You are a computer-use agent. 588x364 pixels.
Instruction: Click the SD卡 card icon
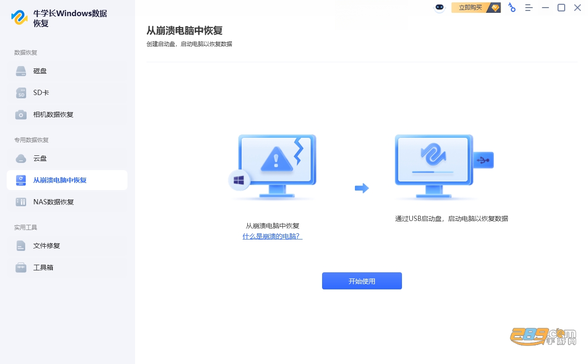point(21,93)
